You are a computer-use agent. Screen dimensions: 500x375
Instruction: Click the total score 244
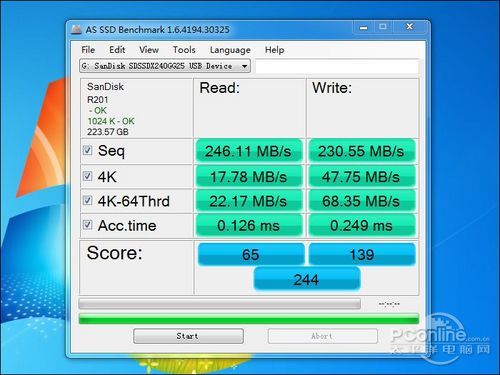307,279
